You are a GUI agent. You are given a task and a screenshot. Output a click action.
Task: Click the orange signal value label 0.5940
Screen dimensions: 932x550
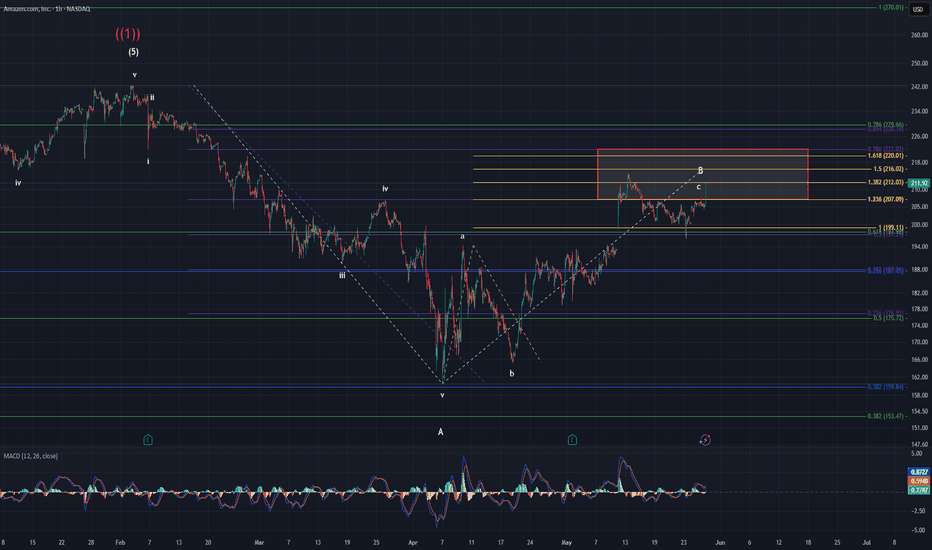919,481
